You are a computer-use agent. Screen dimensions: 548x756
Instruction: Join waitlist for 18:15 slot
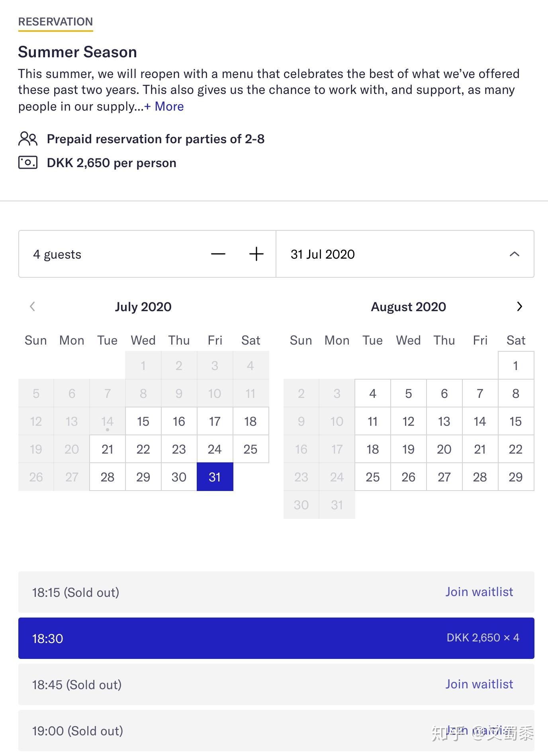[479, 592]
